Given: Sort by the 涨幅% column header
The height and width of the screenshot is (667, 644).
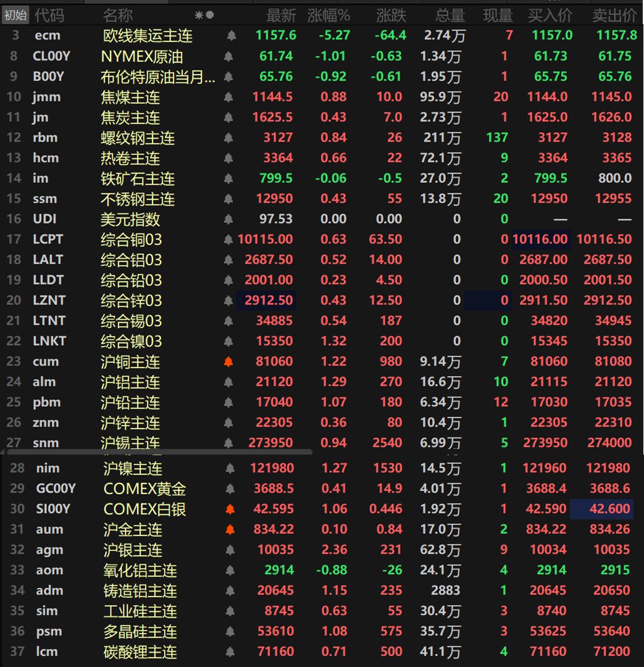Looking at the screenshot, I should coord(328,15).
